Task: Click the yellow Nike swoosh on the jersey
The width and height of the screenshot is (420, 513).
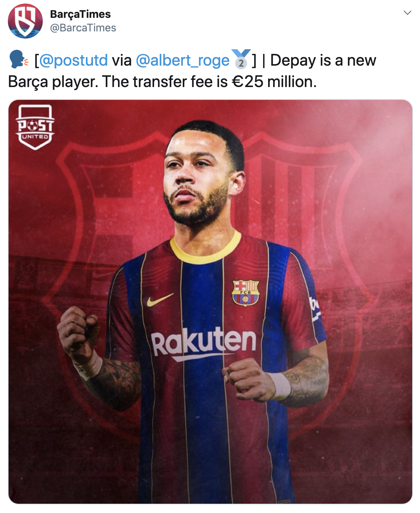Action: tap(160, 300)
